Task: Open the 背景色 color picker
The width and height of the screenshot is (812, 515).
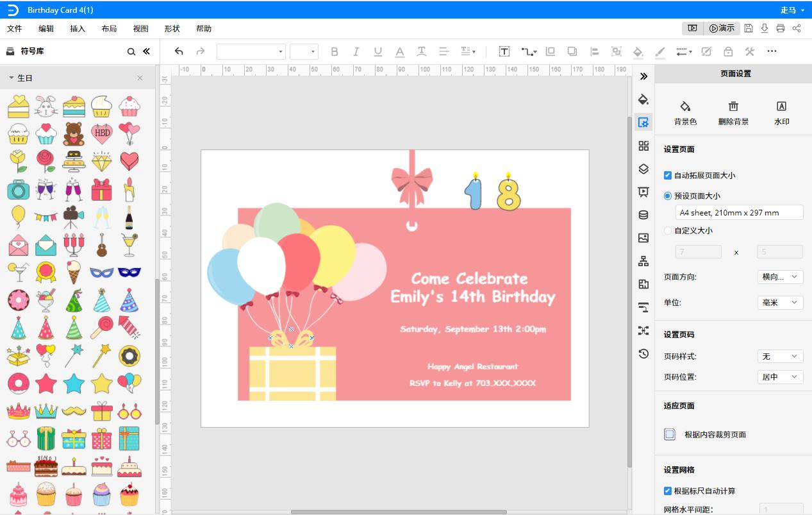Action: [x=685, y=112]
